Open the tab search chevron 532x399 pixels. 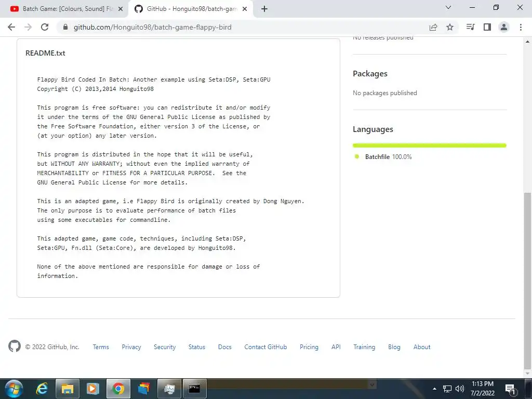pyautogui.click(x=448, y=7)
